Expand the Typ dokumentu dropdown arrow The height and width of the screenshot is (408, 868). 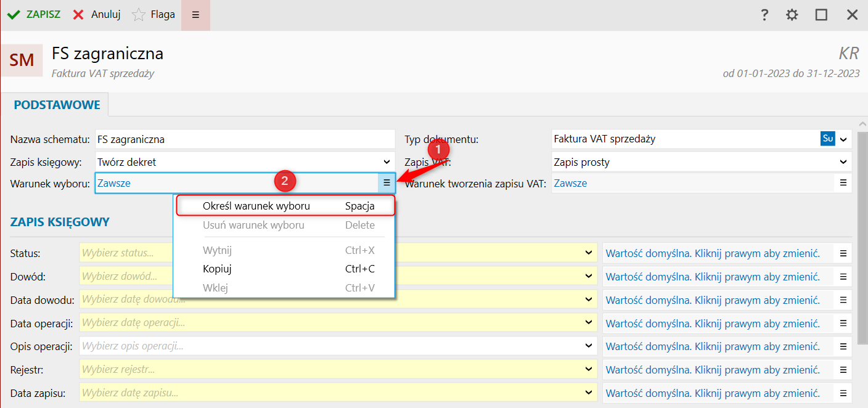pos(843,139)
